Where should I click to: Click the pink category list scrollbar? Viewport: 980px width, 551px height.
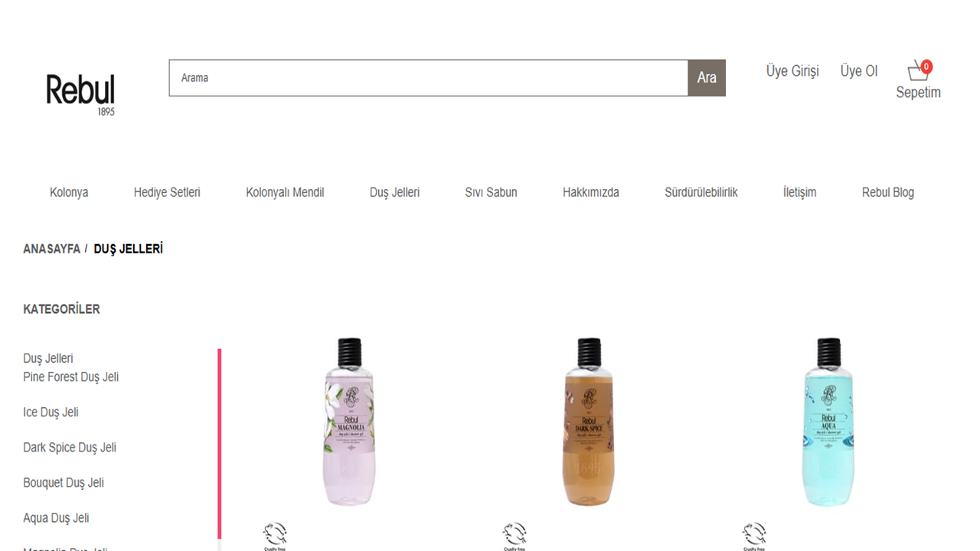tap(220, 444)
